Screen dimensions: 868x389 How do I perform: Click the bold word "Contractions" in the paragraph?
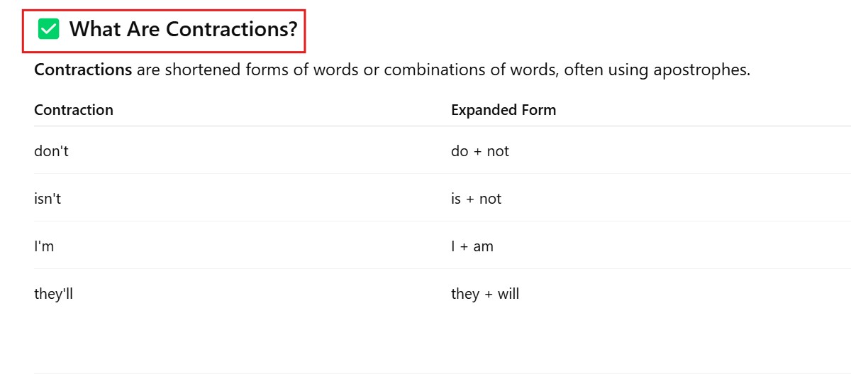[x=83, y=70]
